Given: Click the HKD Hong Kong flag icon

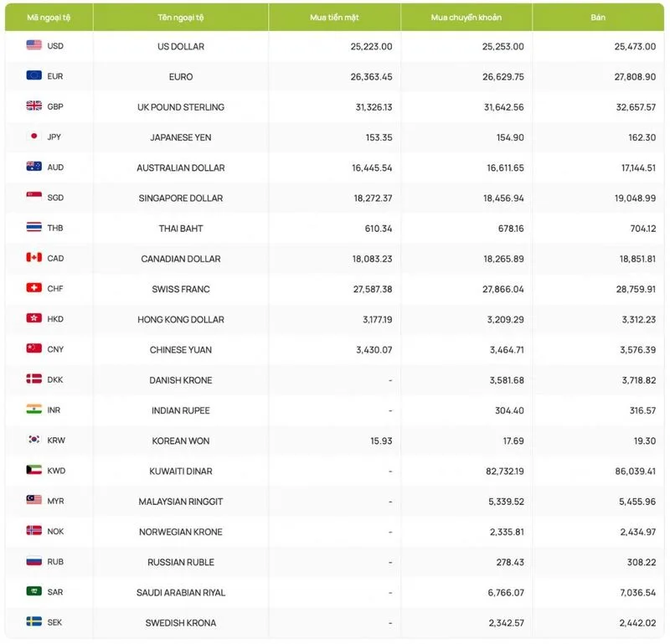Looking at the screenshot, I should pyautogui.click(x=33, y=318).
